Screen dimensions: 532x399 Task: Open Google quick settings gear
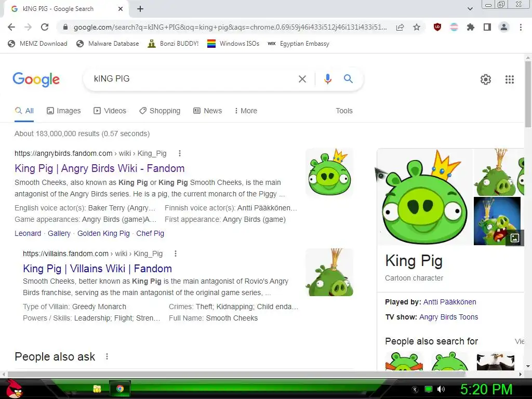click(x=486, y=79)
